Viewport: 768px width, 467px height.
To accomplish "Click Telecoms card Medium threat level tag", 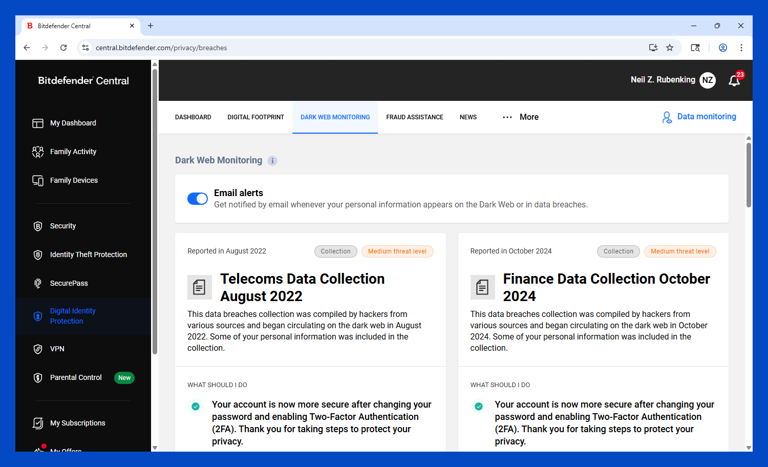I will (397, 251).
